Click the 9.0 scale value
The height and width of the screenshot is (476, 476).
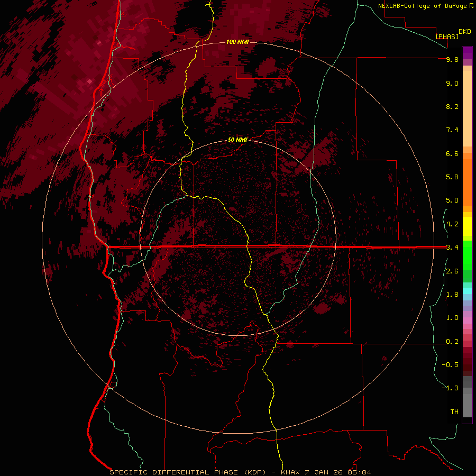pyautogui.click(x=452, y=83)
